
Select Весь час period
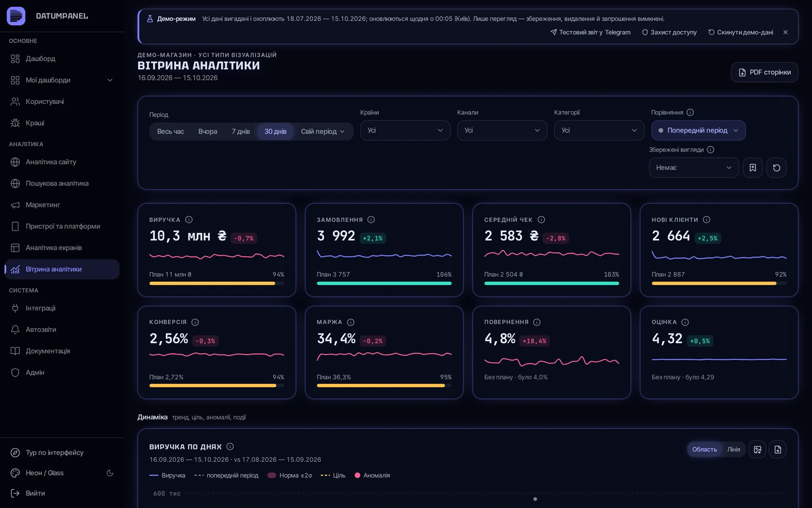click(170, 132)
